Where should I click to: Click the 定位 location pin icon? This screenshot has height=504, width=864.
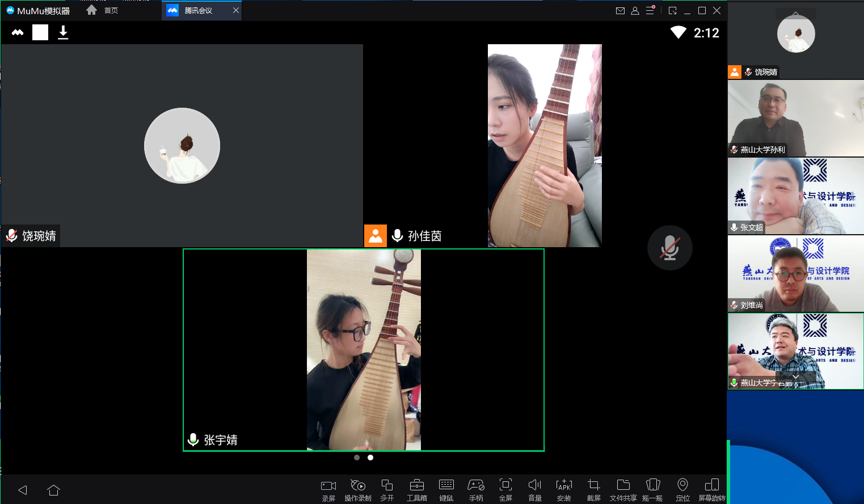click(x=682, y=486)
